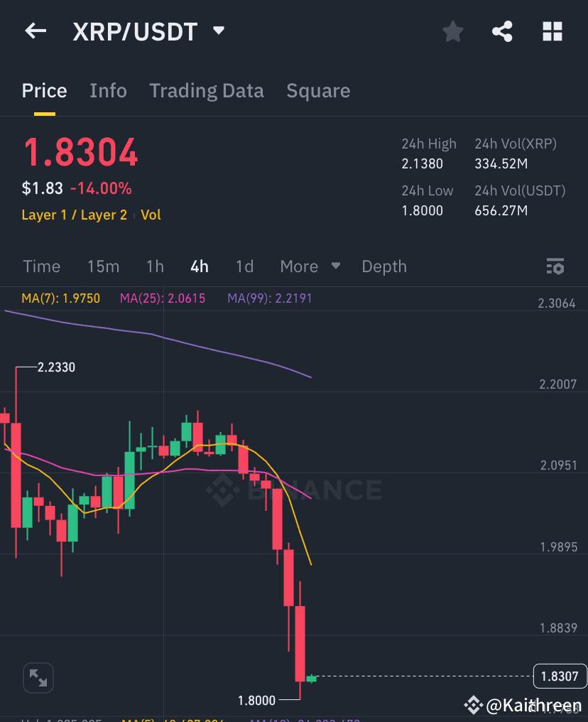Screen dimensions: 588x722
Task: Open the Time interval selector
Action: point(41,266)
